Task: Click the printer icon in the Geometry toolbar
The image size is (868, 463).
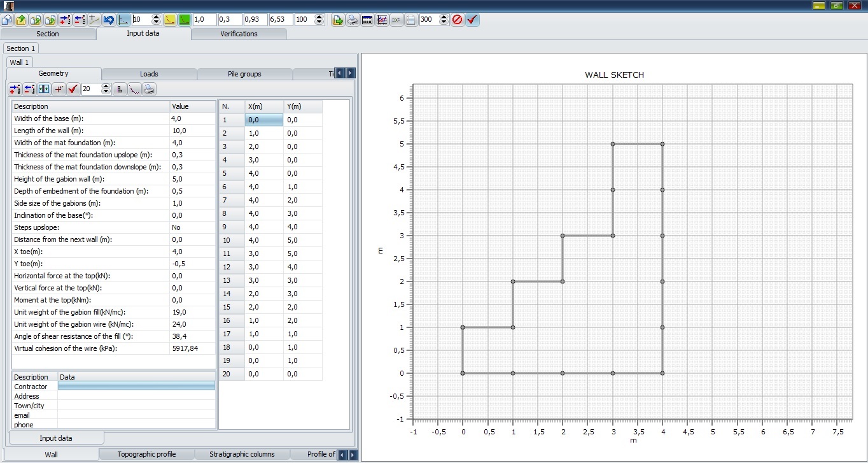Action: click(x=148, y=89)
